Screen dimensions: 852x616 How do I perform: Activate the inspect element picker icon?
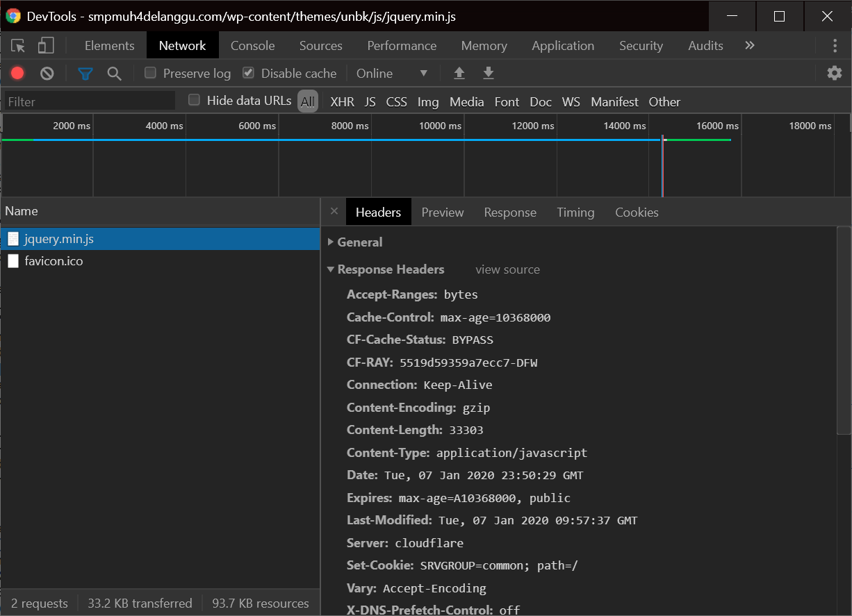[x=18, y=46]
